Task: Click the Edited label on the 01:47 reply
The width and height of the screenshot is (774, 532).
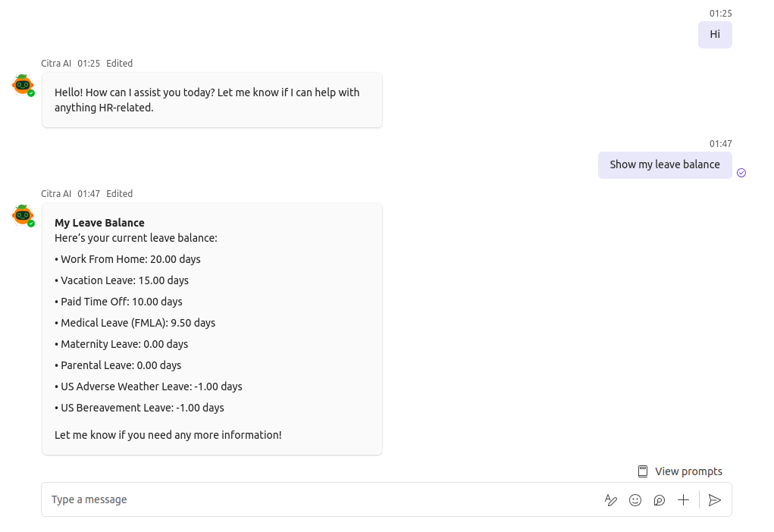Action: pyautogui.click(x=119, y=194)
